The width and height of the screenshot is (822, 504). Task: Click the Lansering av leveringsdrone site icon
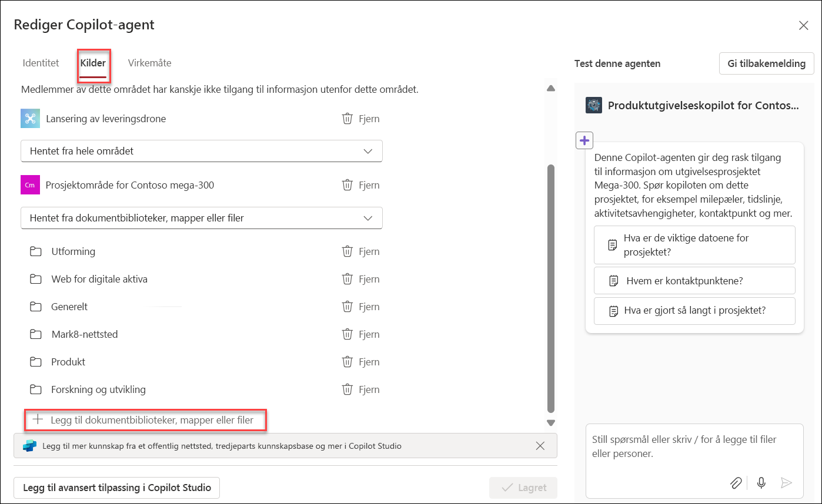(x=29, y=118)
